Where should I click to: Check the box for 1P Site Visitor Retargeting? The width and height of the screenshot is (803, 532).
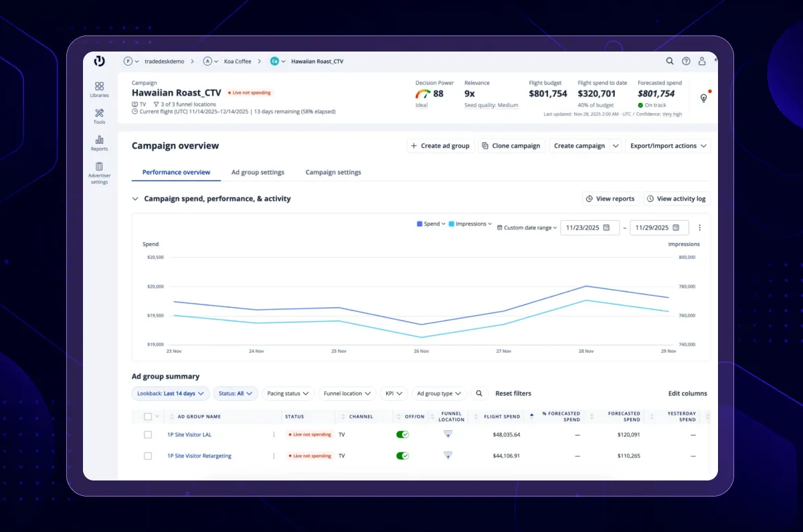coord(148,456)
